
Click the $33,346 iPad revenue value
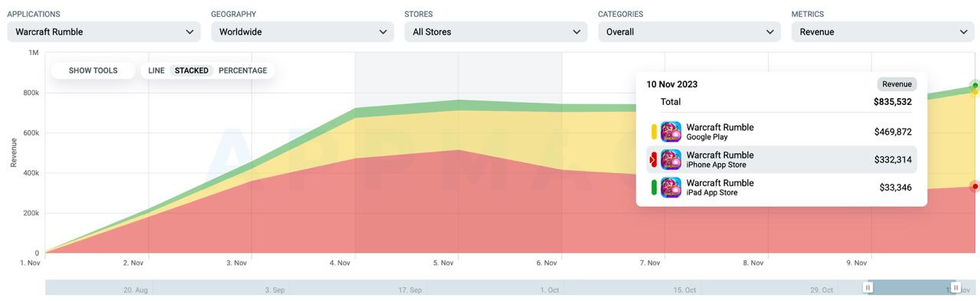coord(895,187)
